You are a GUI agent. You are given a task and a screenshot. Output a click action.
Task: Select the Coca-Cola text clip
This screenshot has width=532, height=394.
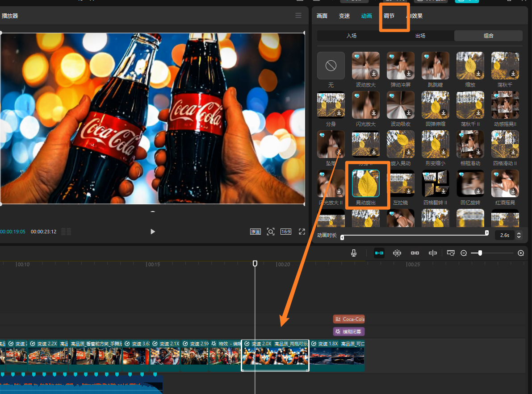(x=349, y=319)
